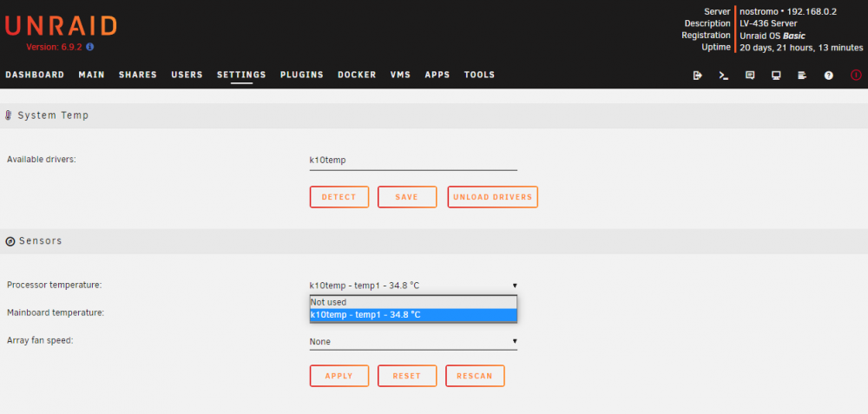Click the version info icon beside 6.9.2

[89, 47]
